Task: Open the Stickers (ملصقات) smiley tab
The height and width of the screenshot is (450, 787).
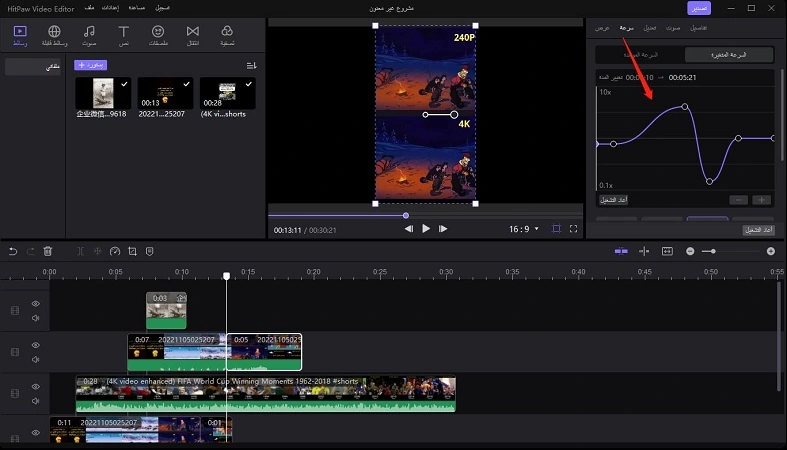Action: [158, 36]
